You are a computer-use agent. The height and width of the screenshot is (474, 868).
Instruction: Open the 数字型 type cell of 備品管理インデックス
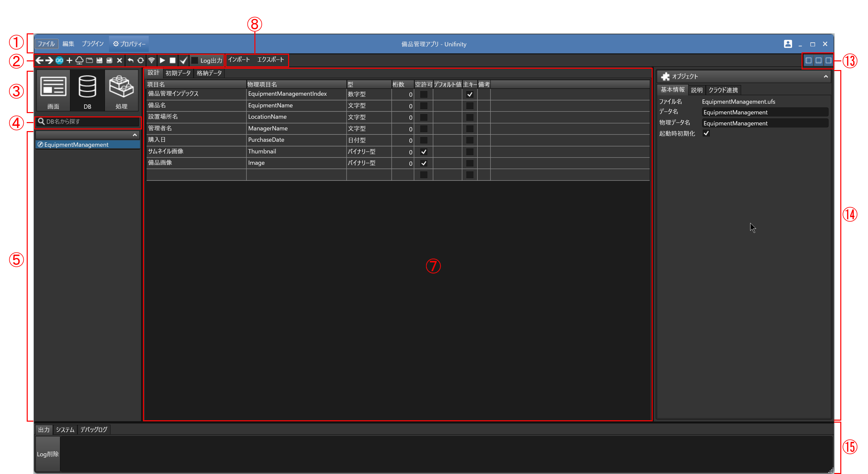click(369, 94)
